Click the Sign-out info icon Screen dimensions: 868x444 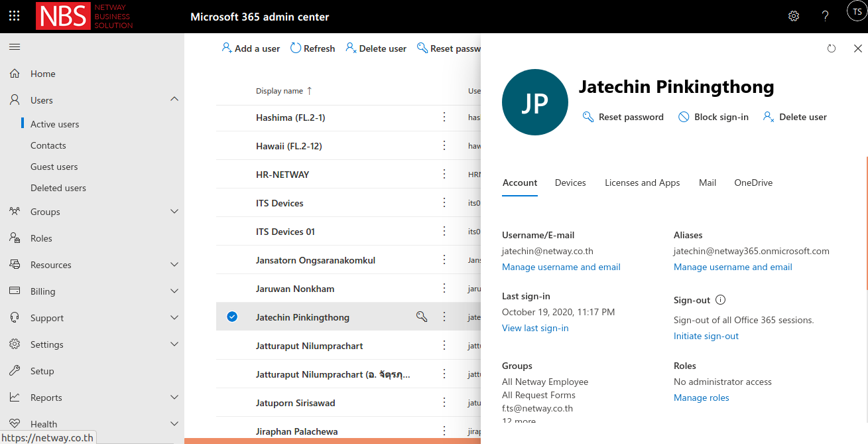point(720,300)
